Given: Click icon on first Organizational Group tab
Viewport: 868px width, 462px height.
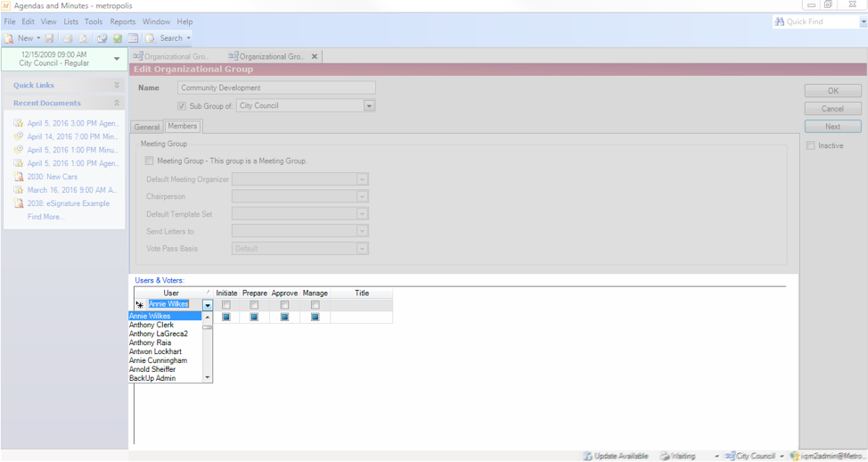Looking at the screenshot, I should (138, 56).
